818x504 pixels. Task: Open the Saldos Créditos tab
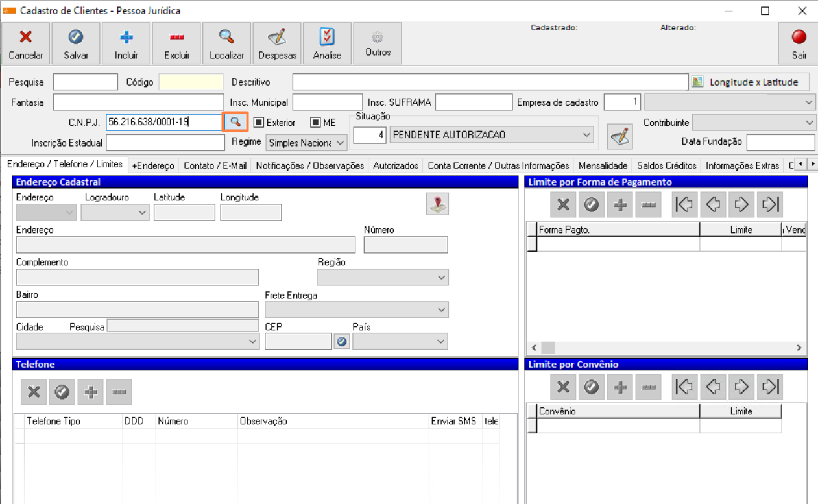(x=667, y=166)
